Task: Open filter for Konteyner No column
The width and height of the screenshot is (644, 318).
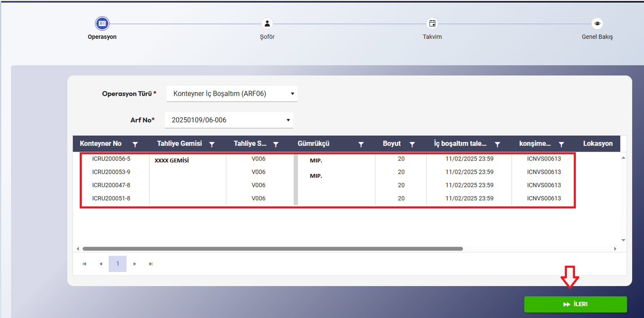Action: [x=135, y=144]
